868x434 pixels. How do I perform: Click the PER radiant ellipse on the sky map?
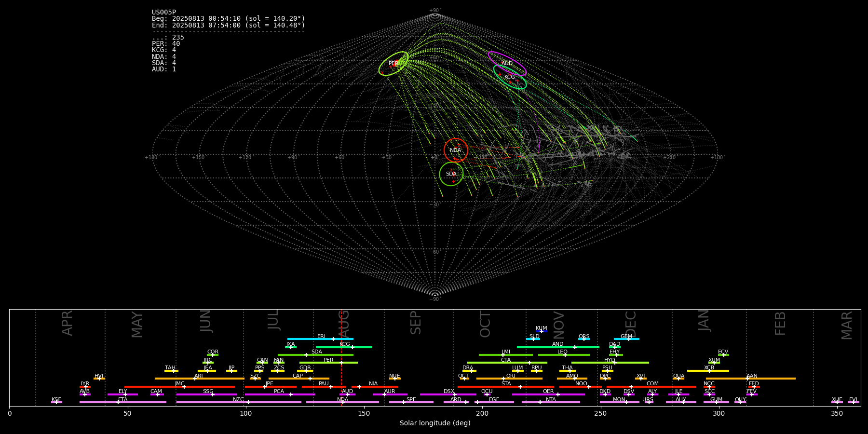pos(393,64)
